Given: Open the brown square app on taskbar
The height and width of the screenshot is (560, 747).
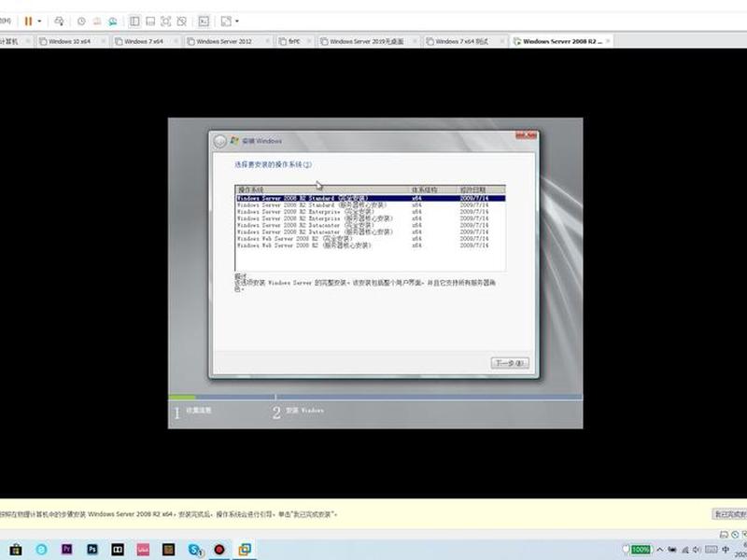Looking at the screenshot, I should (x=168, y=550).
